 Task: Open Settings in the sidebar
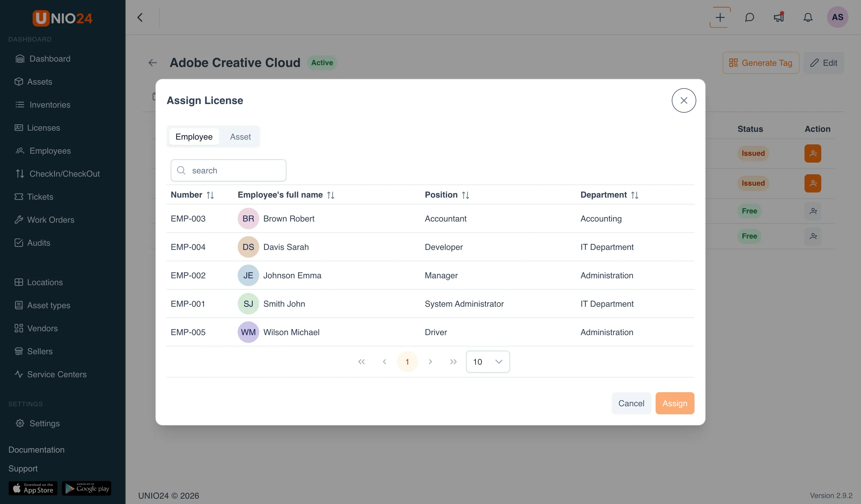38,423
